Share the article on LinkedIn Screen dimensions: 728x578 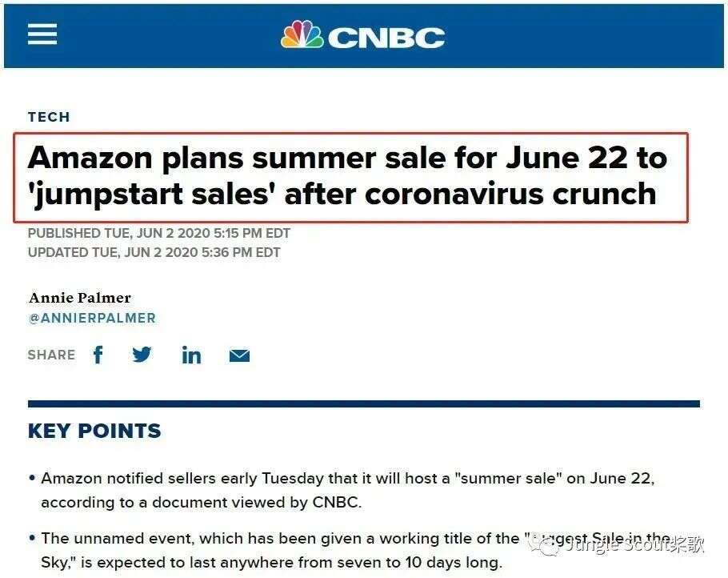point(191,355)
